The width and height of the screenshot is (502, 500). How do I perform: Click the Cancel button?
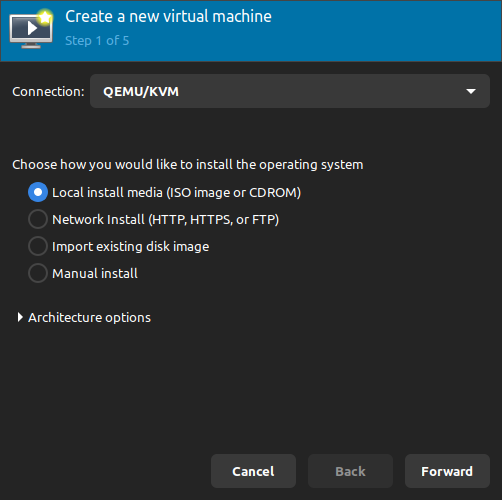253,471
